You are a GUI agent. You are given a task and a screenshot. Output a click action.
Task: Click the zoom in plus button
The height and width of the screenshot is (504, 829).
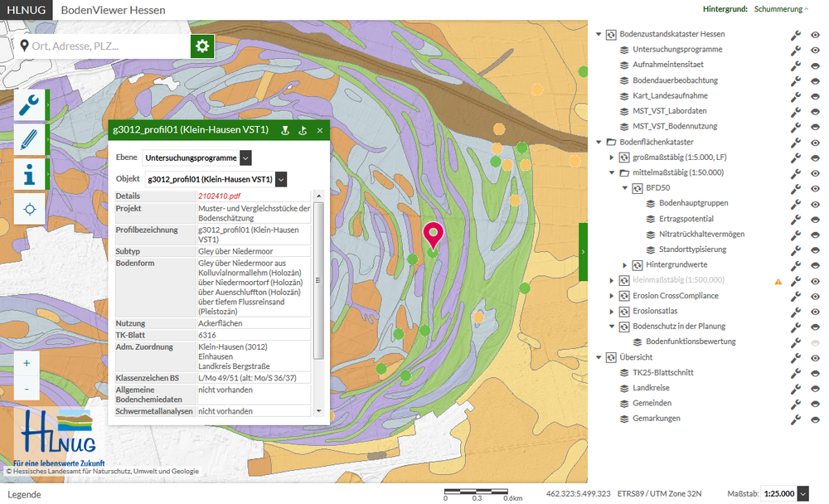(27, 363)
